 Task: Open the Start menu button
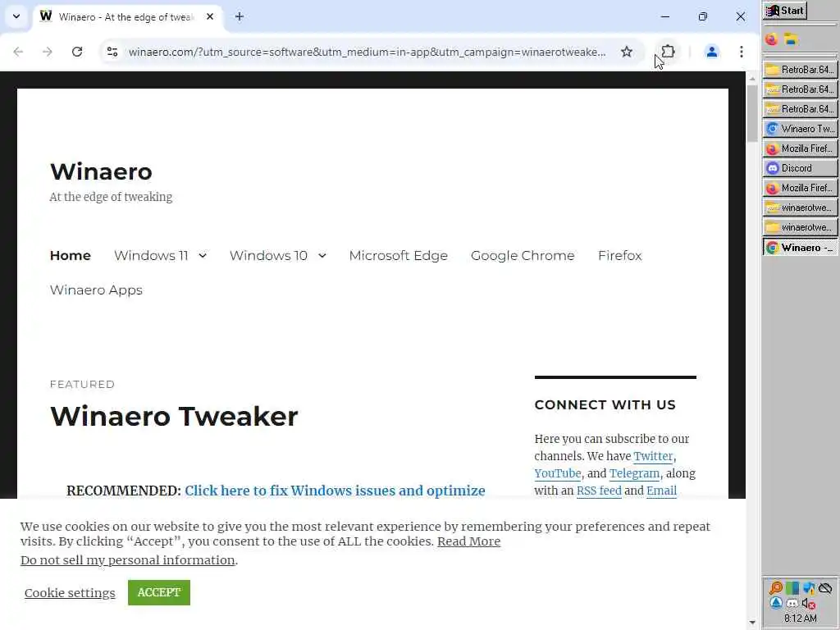[785, 11]
